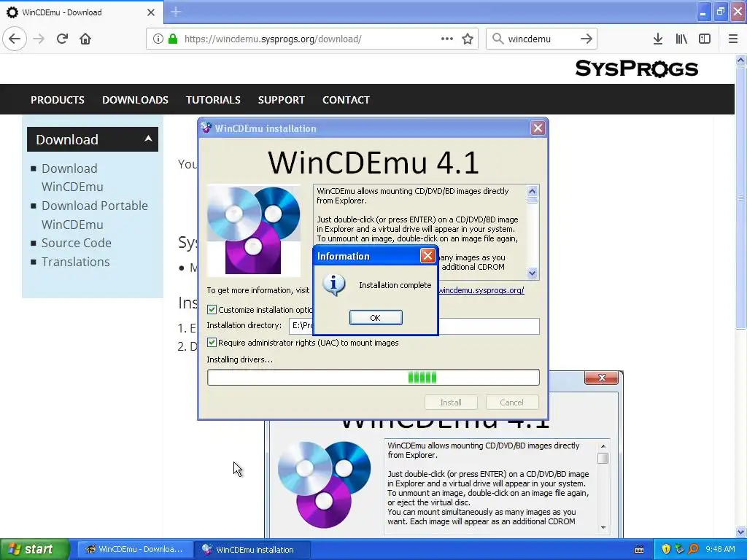Open the Firefox hamburger menu
Viewport: 747px width, 560px height.
[733, 39]
